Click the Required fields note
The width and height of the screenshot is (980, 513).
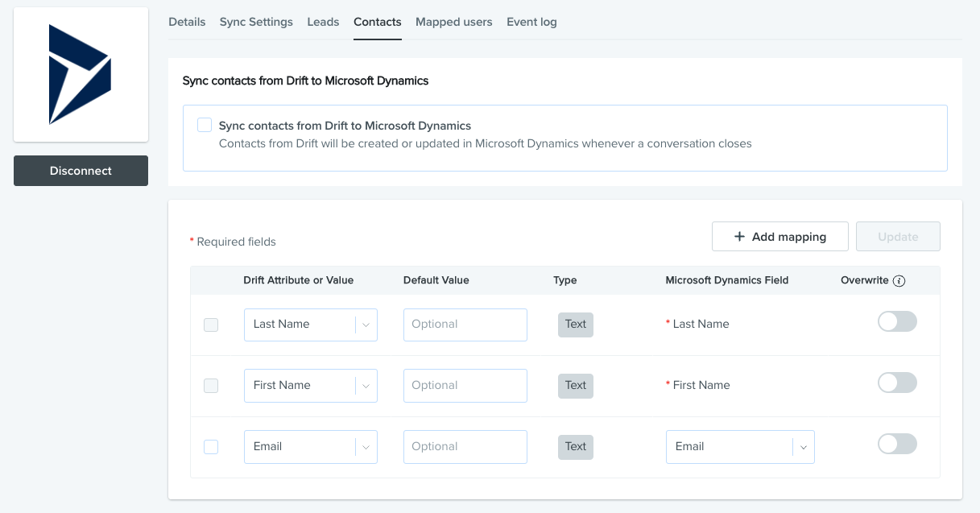pyautogui.click(x=233, y=242)
